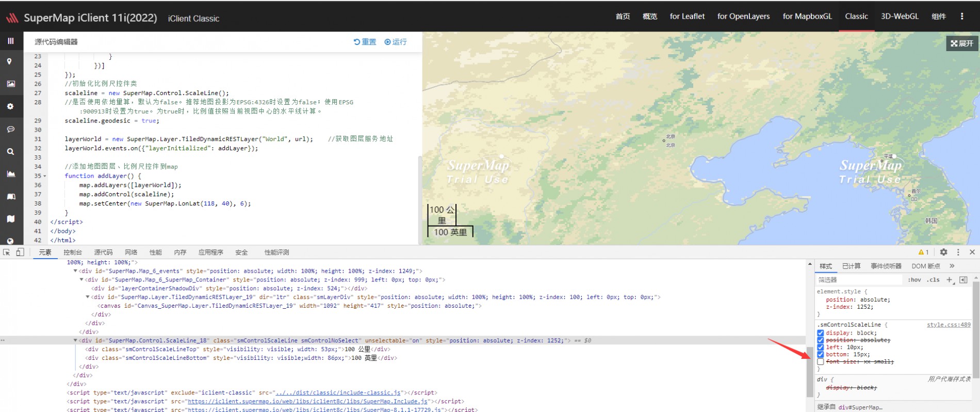The height and width of the screenshot is (412, 980).
Task: Open 概览 in top navigation
Action: 650,17
